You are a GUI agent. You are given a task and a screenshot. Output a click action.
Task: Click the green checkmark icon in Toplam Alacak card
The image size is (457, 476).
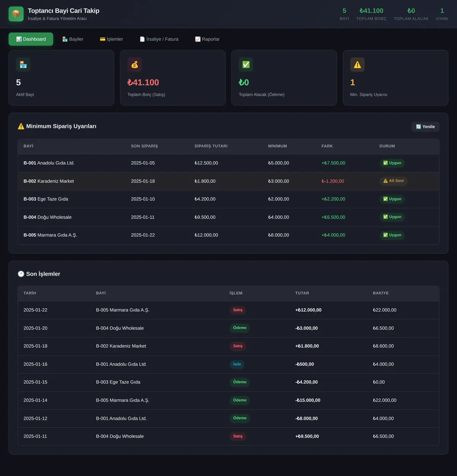[x=246, y=65]
